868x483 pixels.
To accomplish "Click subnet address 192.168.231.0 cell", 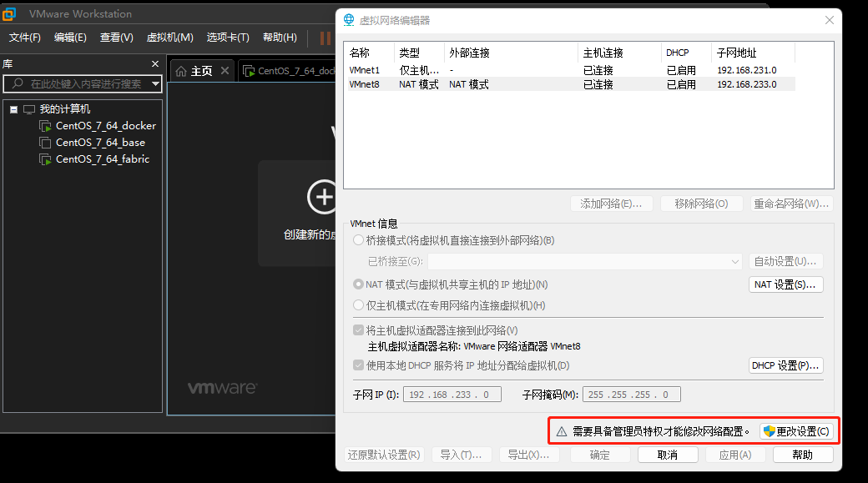I will tap(747, 70).
